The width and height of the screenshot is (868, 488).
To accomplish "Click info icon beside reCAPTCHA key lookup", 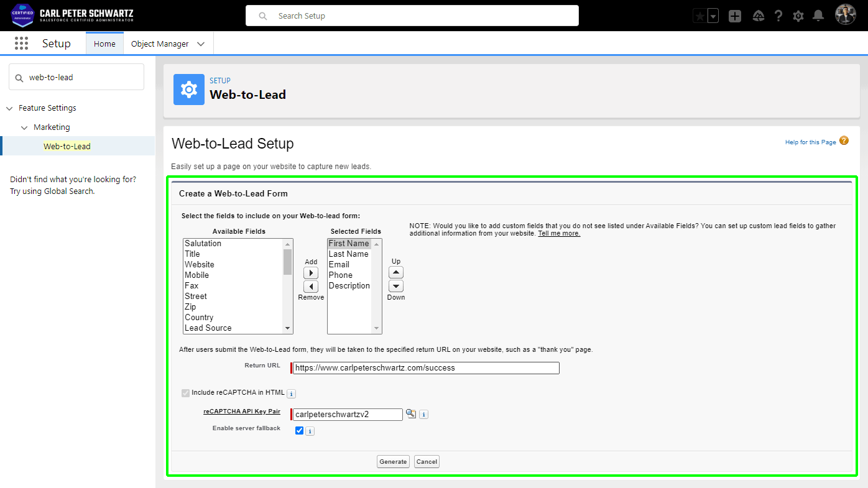I will [423, 415].
